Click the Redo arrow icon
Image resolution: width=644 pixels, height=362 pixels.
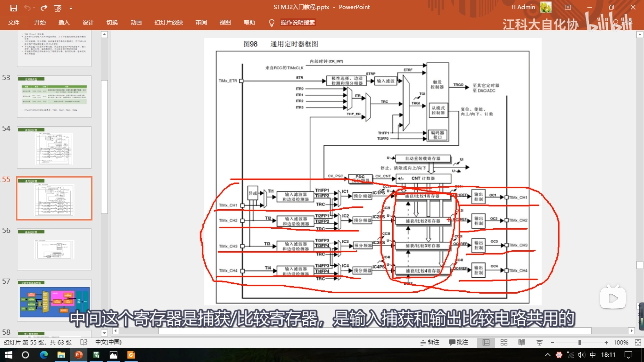click(44, 8)
